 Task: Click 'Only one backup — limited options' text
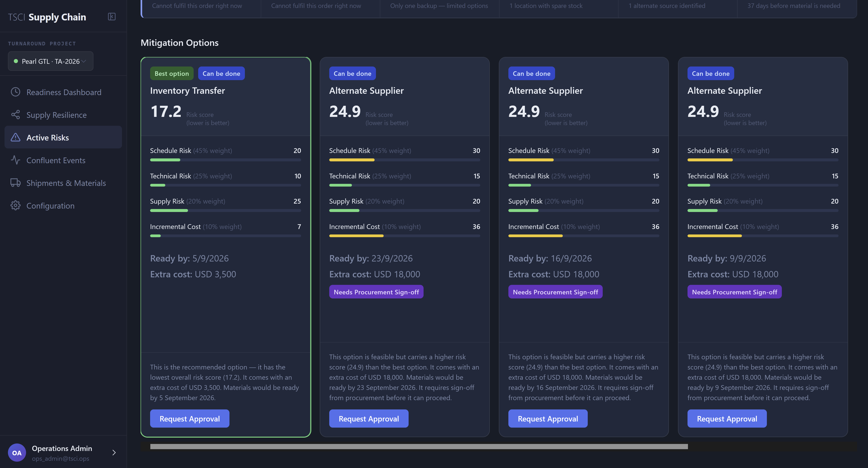click(x=439, y=6)
